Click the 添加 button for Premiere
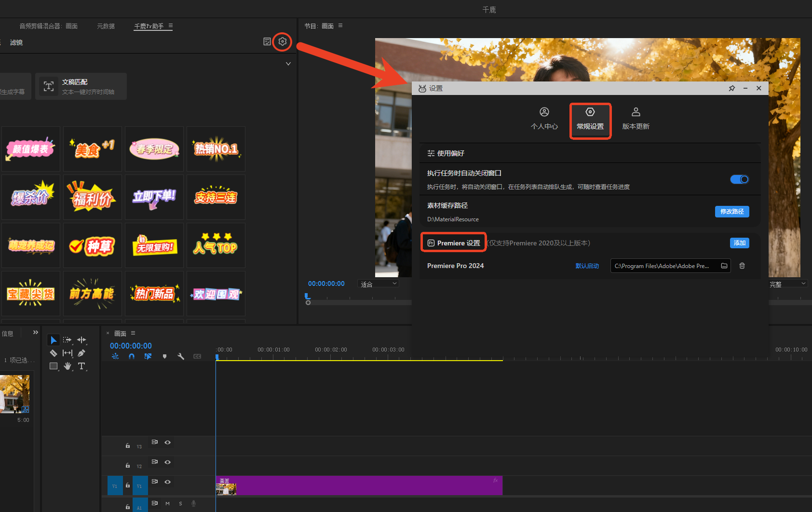This screenshot has height=512, width=812. click(739, 243)
